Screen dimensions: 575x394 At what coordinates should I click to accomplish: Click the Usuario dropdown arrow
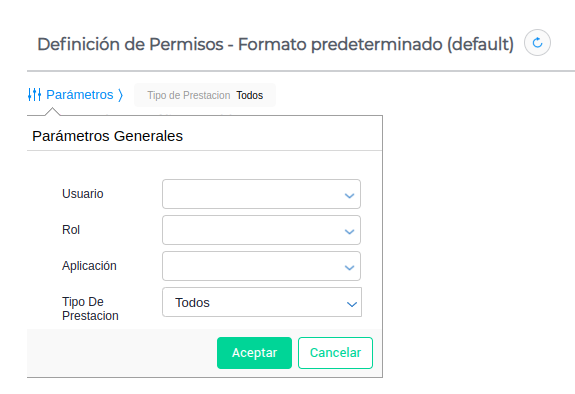tap(349, 196)
